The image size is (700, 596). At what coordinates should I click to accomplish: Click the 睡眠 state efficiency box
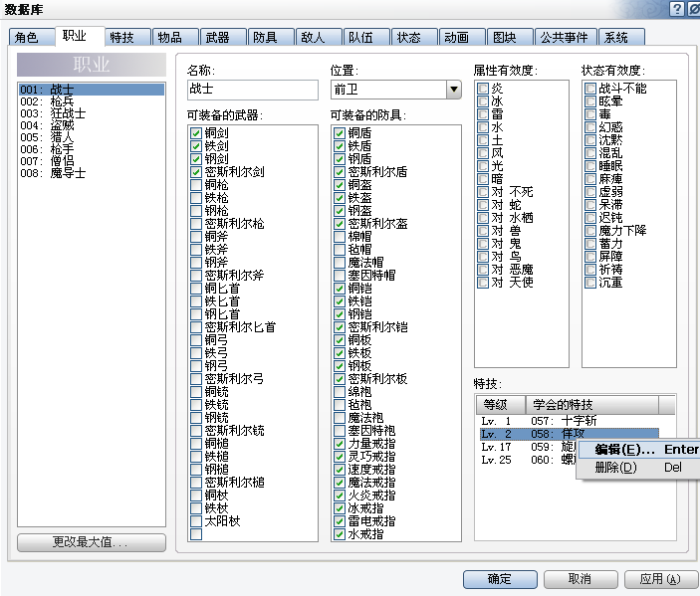(590, 166)
